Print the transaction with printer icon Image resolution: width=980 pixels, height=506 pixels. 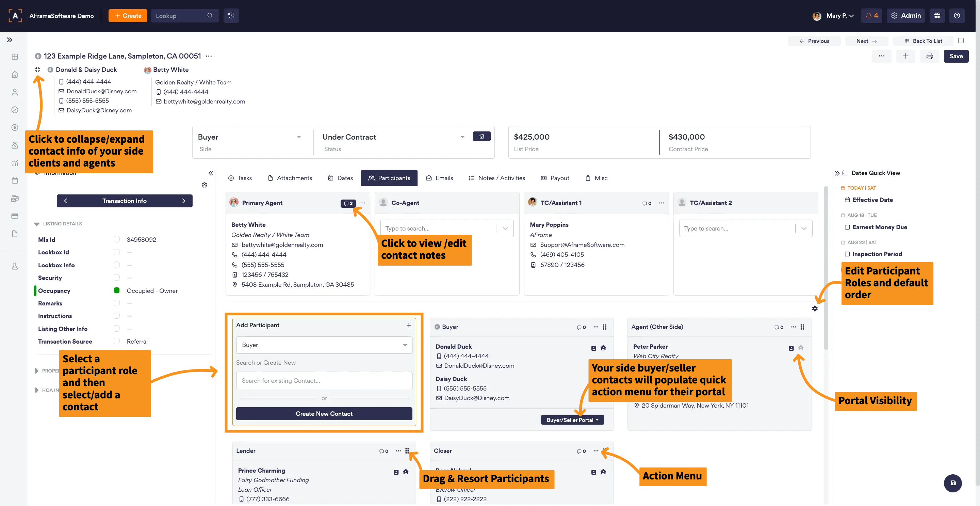pyautogui.click(x=929, y=56)
